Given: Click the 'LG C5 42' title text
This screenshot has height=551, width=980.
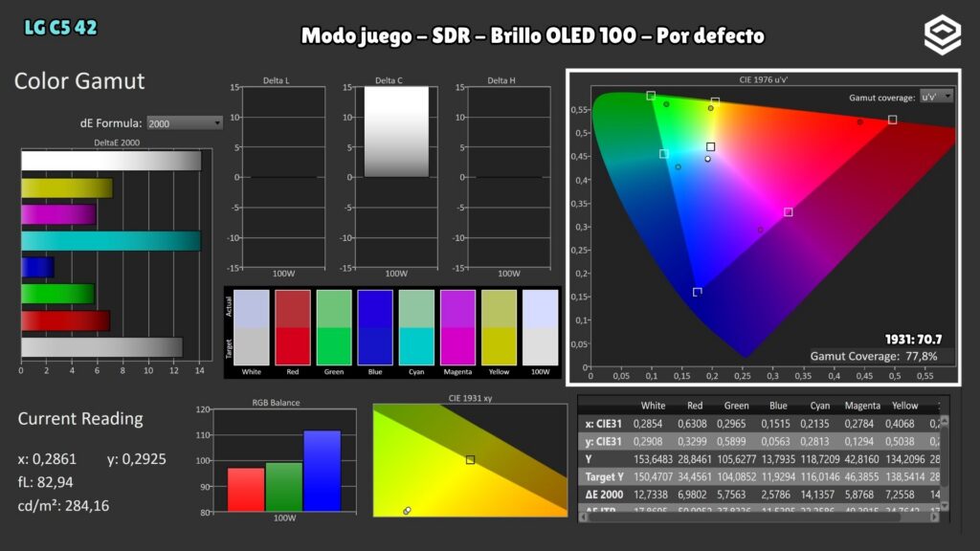Looking at the screenshot, I should [x=60, y=28].
